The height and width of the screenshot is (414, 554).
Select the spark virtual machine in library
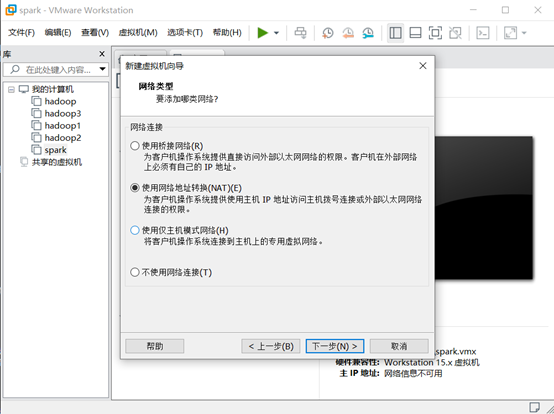pos(49,150)
